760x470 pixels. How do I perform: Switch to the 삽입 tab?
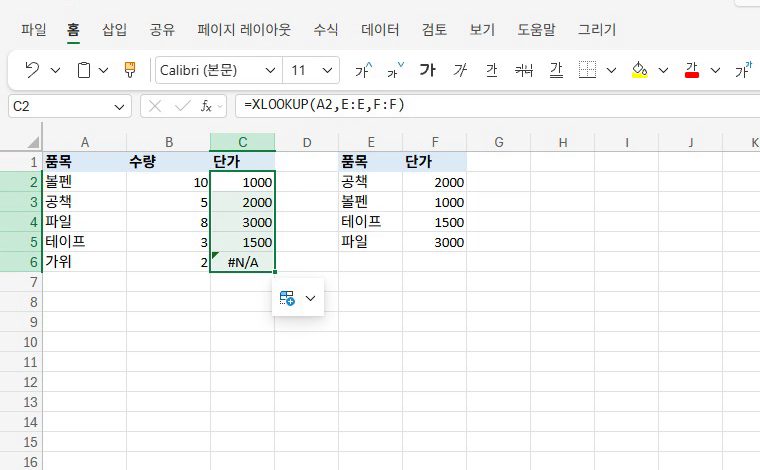point(114,30)
